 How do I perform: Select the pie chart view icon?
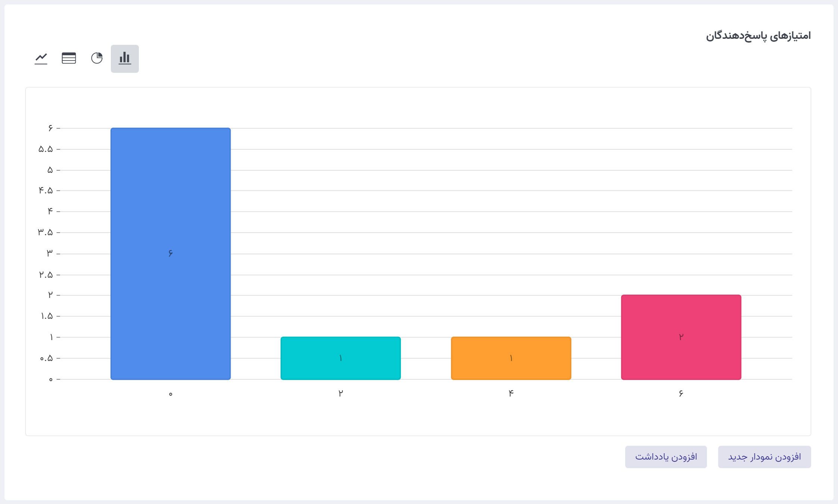(97, 59)
